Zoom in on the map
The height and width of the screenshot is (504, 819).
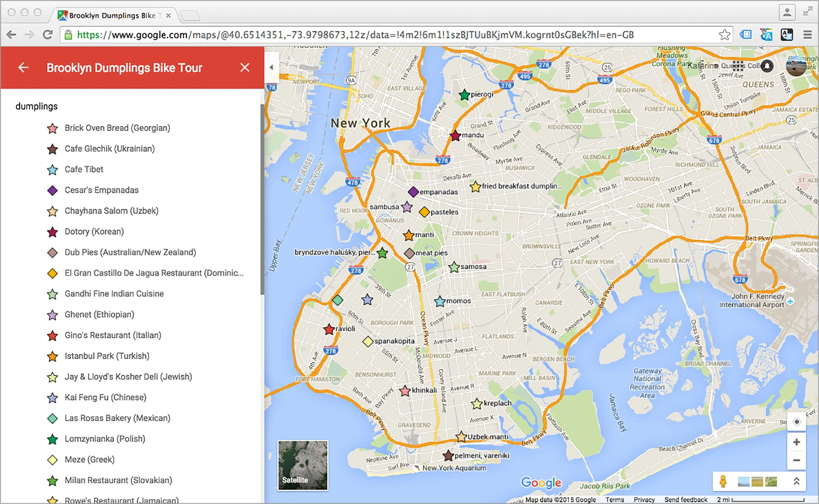click(x=796, y=442)
